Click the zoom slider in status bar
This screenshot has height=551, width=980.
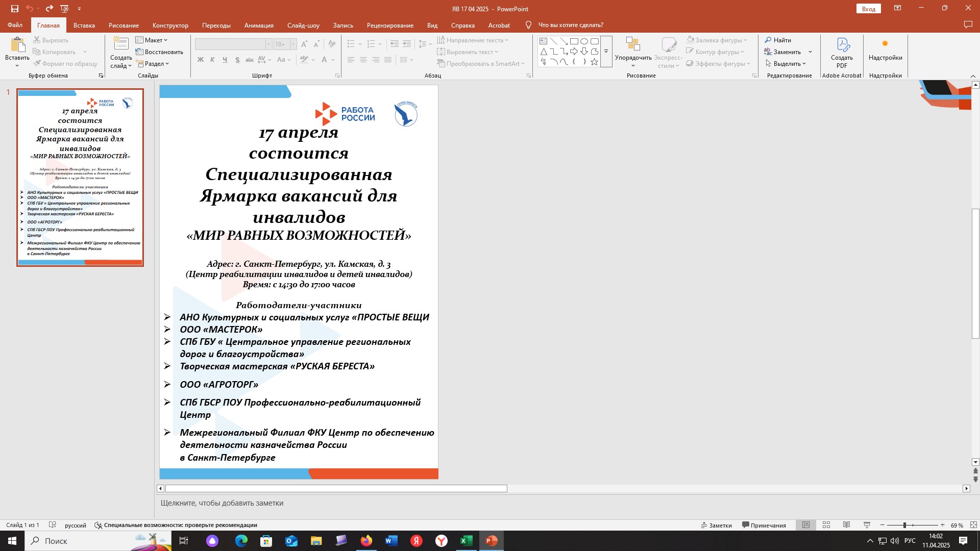point(904,525)
